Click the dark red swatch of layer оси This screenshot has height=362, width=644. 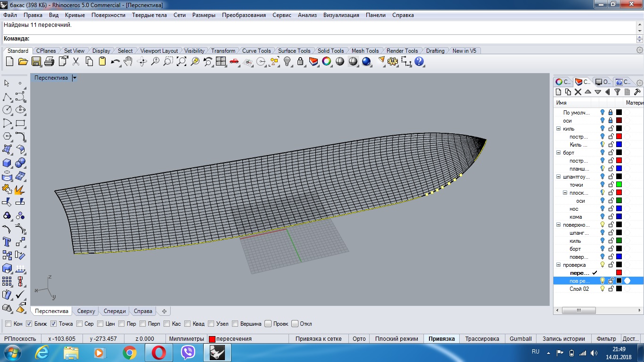619,121
